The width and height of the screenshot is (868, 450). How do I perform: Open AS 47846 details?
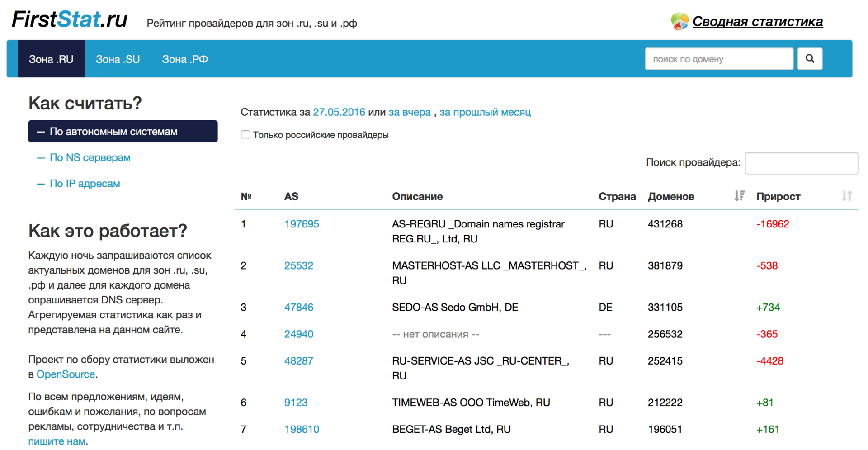point(298,307)
